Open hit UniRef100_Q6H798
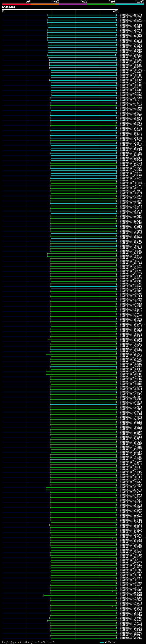 (131, 25)
